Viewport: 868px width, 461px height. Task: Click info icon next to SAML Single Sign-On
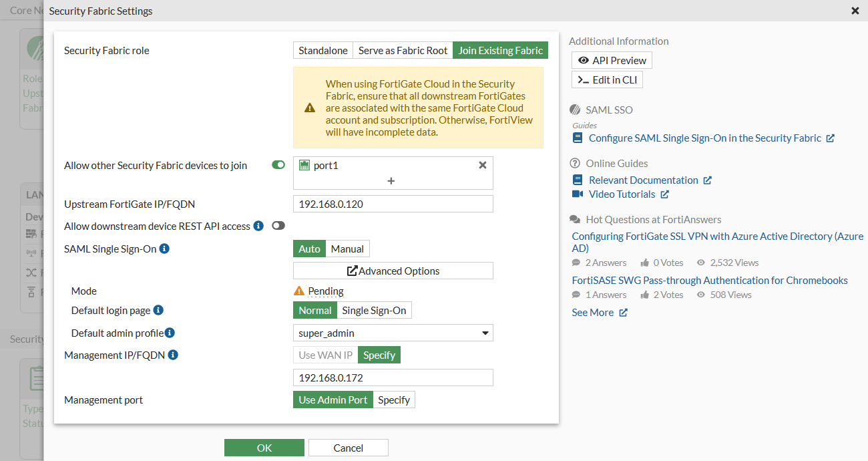coord(164,249)
